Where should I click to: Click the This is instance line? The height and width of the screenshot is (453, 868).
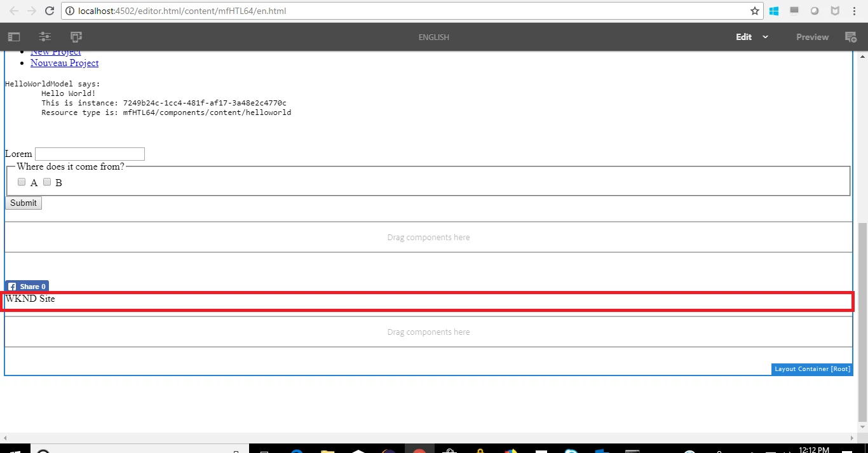pos(164,103)
